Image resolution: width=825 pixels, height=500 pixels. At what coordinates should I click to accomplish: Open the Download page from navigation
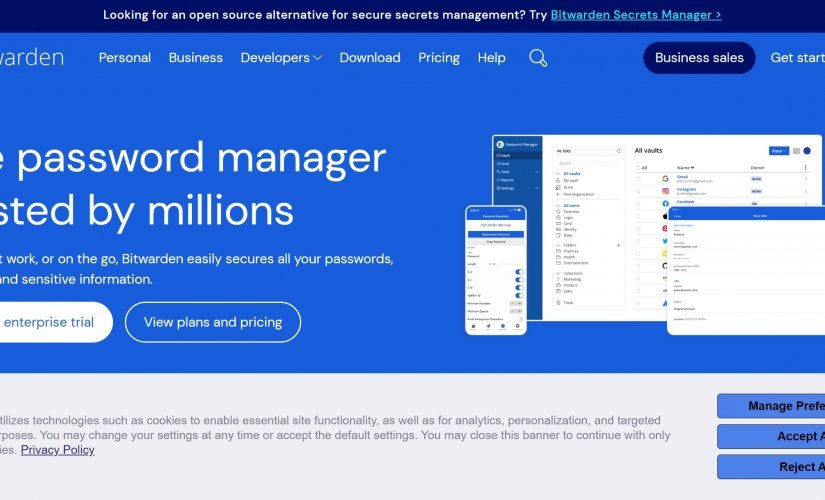pos(370,58)
